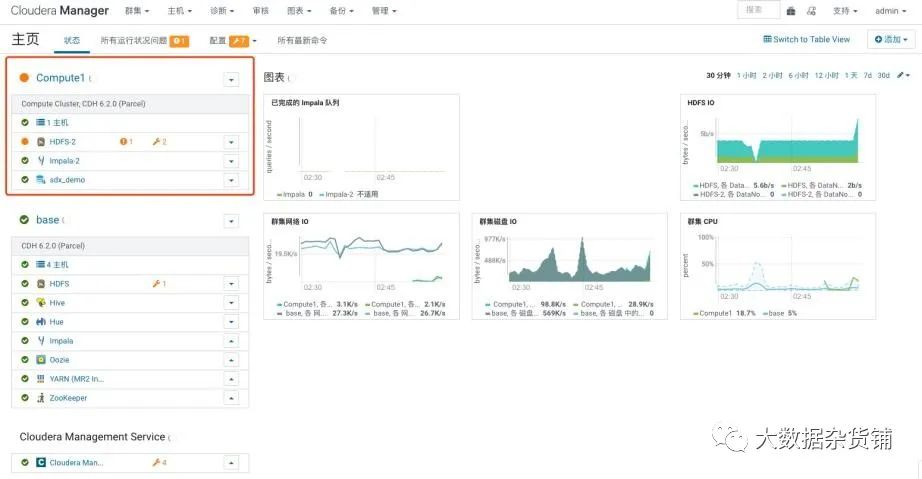The width and height of the screenshot is (922, 479).
Task: Open HDFS-2 service actions dropdown
Action: pos(231,142)
